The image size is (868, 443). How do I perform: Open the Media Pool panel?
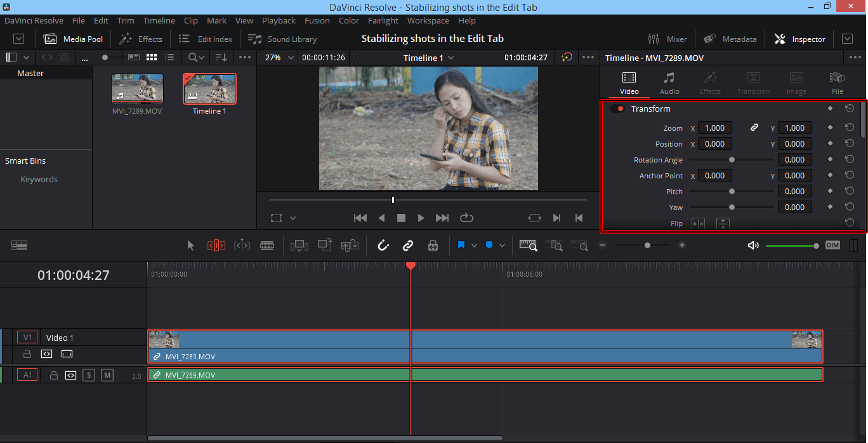[73, 39]
